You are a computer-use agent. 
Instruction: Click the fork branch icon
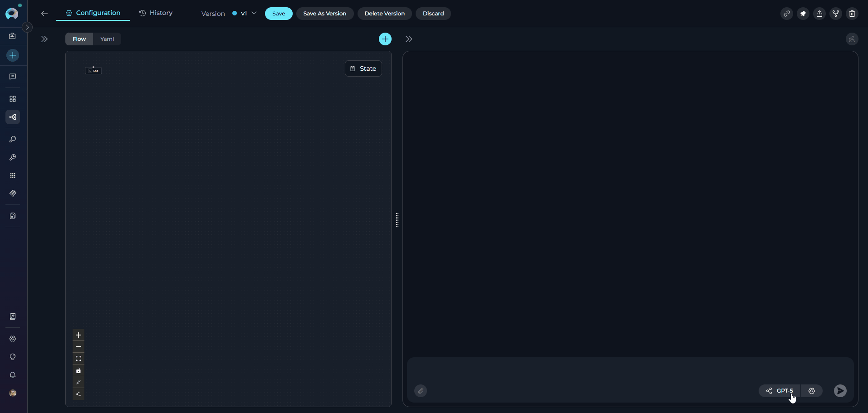click(835, 14)
